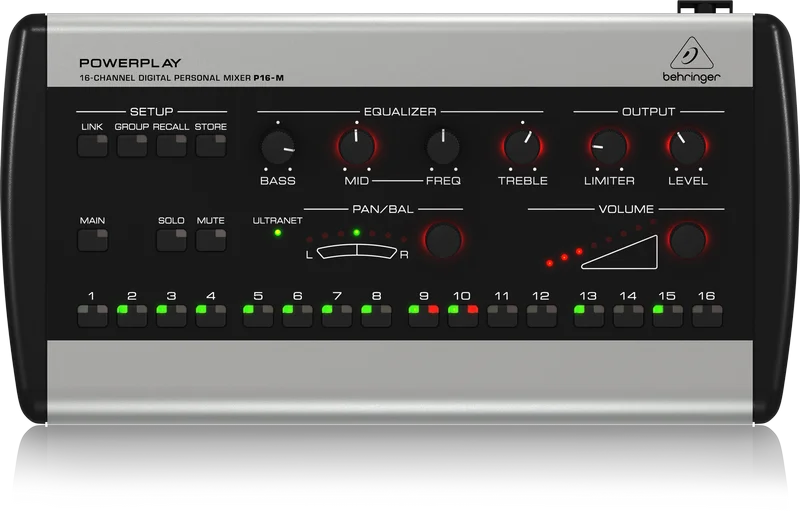Screen dimensions: 800x513
Task: Select channel 15 button
Action: [x=667, y=315]
